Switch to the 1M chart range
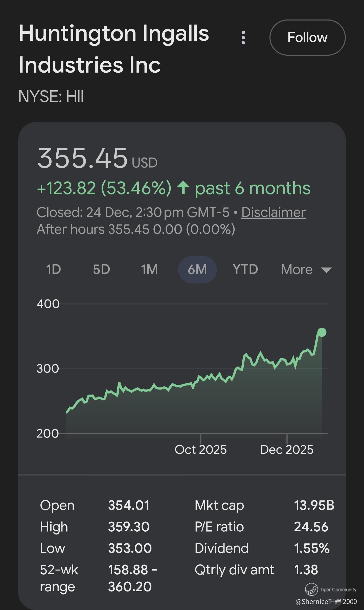Image resolution: width=364 pixels, height=610 pixels. coord(149,269)
